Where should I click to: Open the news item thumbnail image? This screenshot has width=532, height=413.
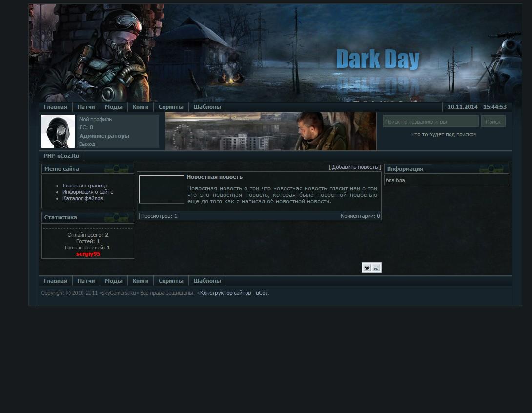click(162, 189)
